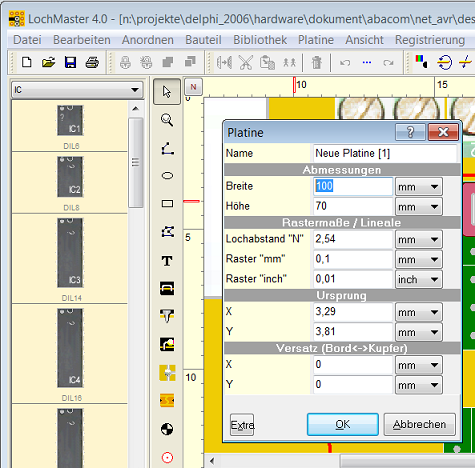Select the arrow pointer tool
Viewport: 475px width, 468px height.
(167, 92)
